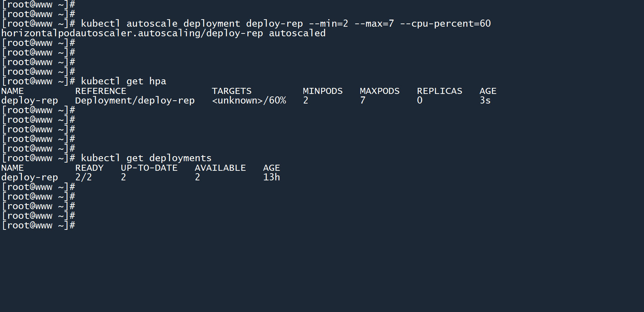This screenshot has height=312, width=644.
Task: Click the --cpu-percent=60 argument
Action: tap(445, 24)
